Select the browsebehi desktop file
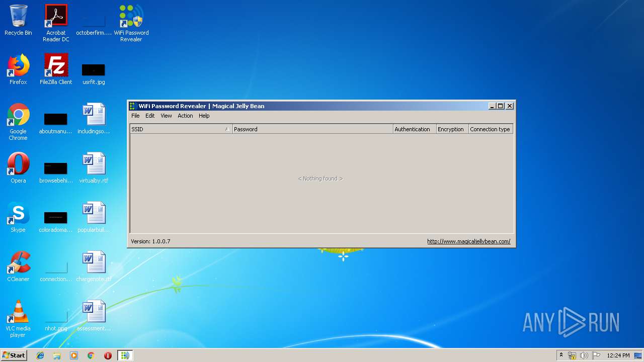The height and width of the screenshot is (362, 644). click(x=56, y=172)
